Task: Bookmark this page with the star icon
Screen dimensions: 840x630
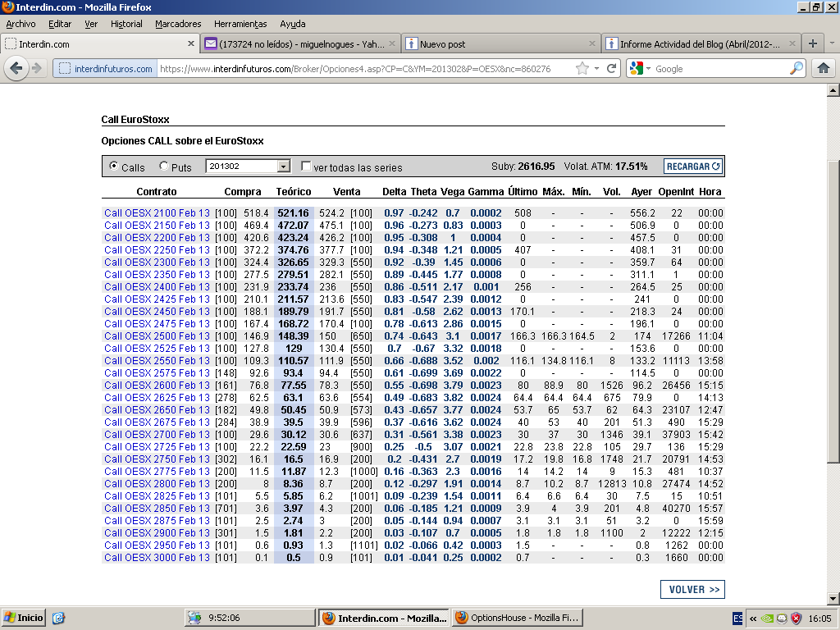Action: click(x=582, y=69)
